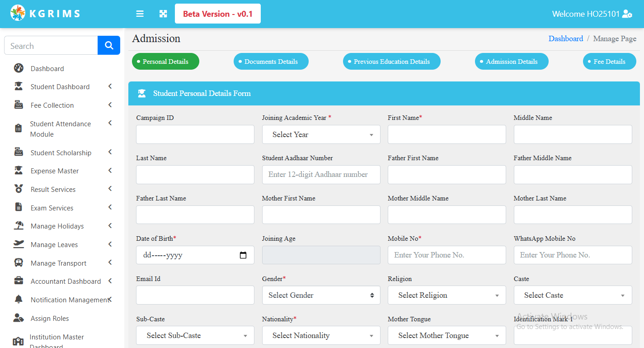Open the user settings icon beside Welcome
644x348 pixels.
(627, 14)
